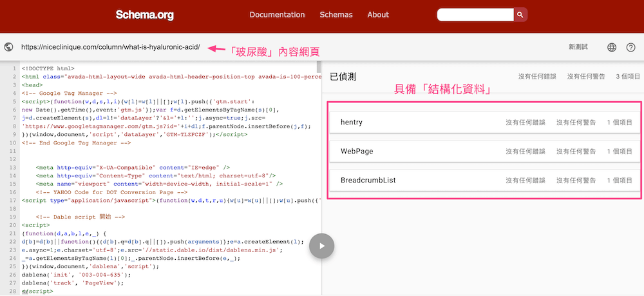The width and height of the screenshot is (644, 296).
Task: Click 1 個項目 in the hentry row
Action: pos(620,123)
